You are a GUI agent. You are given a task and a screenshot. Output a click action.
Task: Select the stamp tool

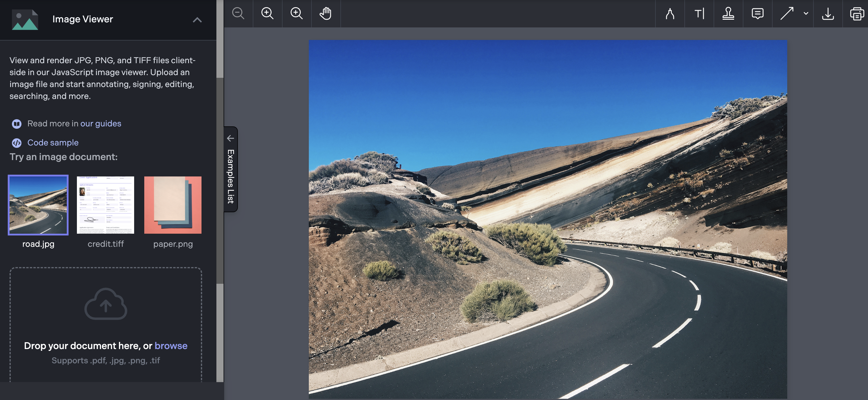pyautogui.click(x=728, y=13)
